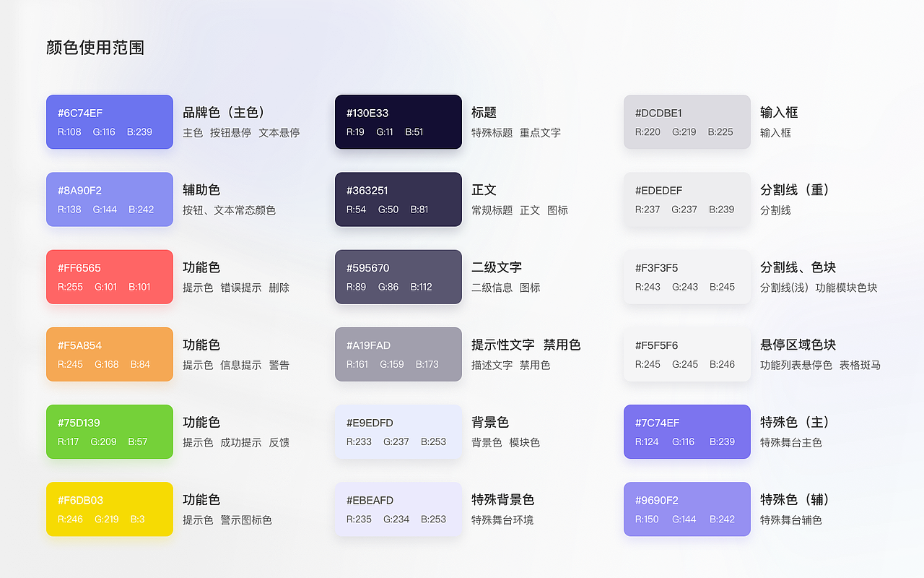
Task: Click the #DCDBE1 input box color swatch
Action: pos(687,121)
